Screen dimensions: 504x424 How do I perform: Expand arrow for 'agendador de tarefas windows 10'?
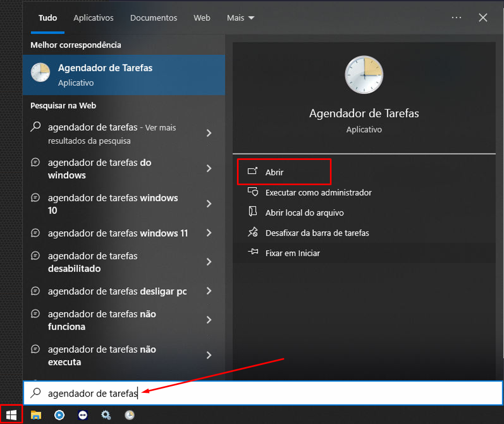click(209, 203)
